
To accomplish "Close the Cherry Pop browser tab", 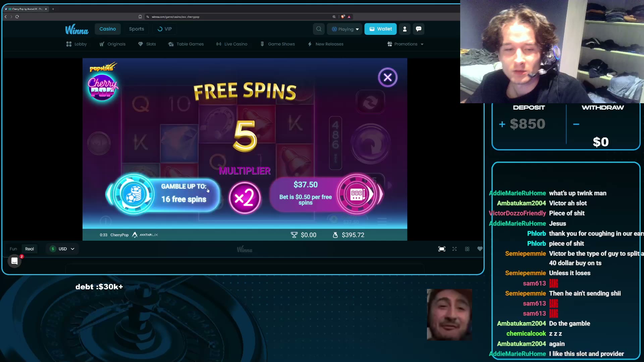I will point(46,9).
